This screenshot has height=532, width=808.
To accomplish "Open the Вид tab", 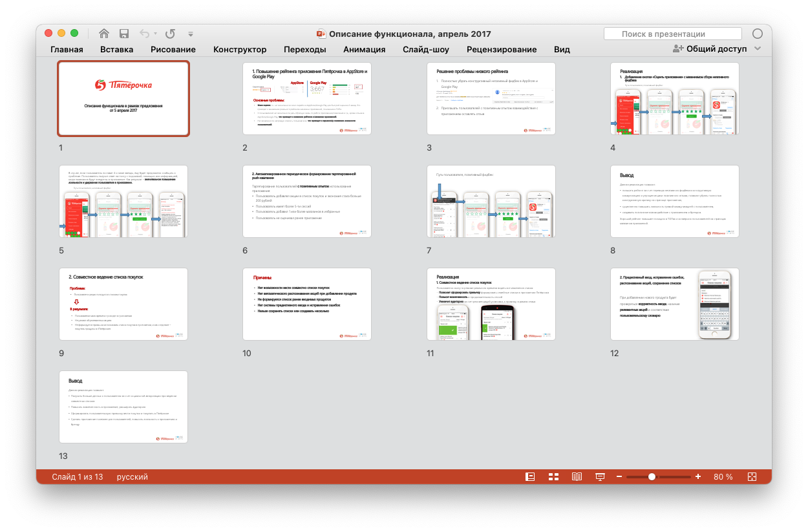I will coord(562,49).
